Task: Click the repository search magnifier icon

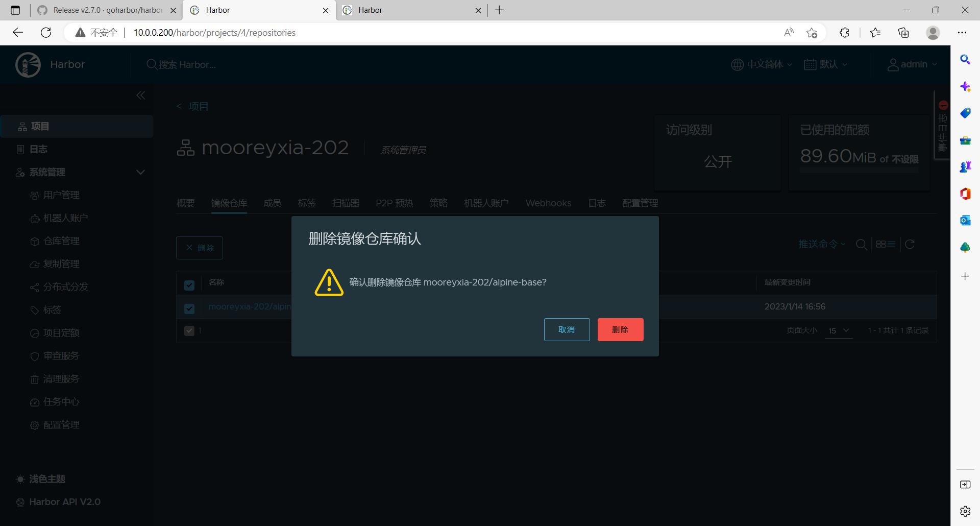Action: click(x=861, y=245)
